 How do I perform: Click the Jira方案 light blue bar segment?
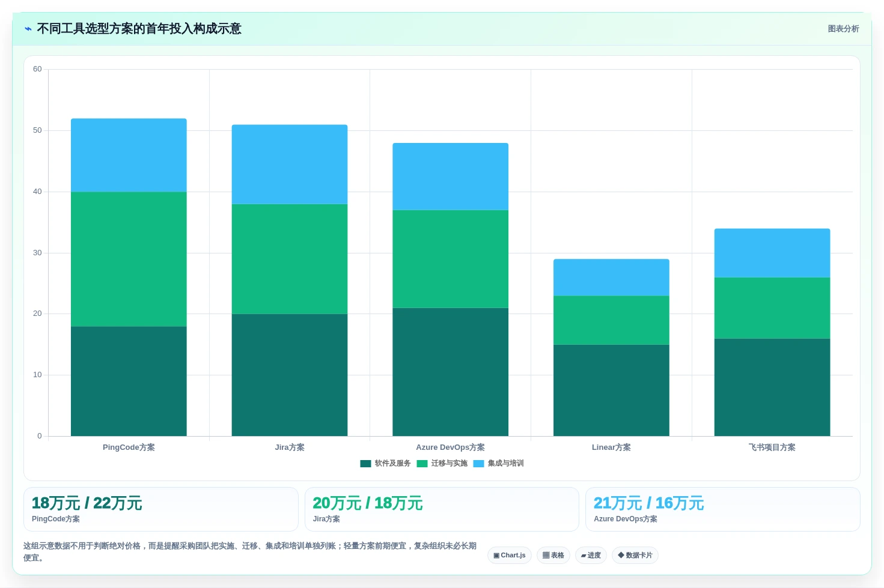(290, 165)
